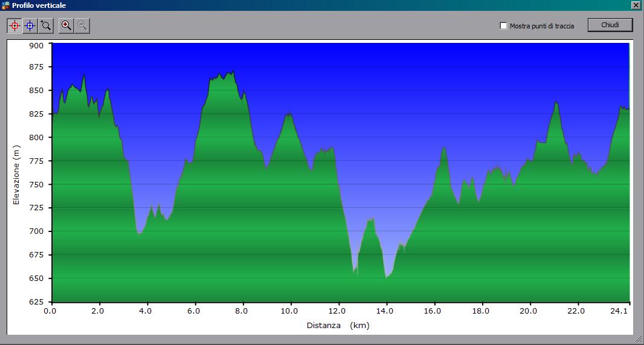This screenshot has height=345, width=644.
Task: Click the 6.0 distance axis label
Action: (193, 311)
